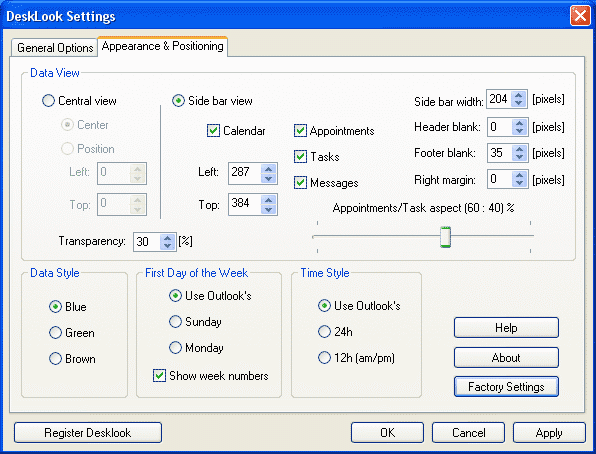Image resolution: width=596 pixels, height=454 pixels.
Task: Select the Central view radio button
Action: coord(48,101)
